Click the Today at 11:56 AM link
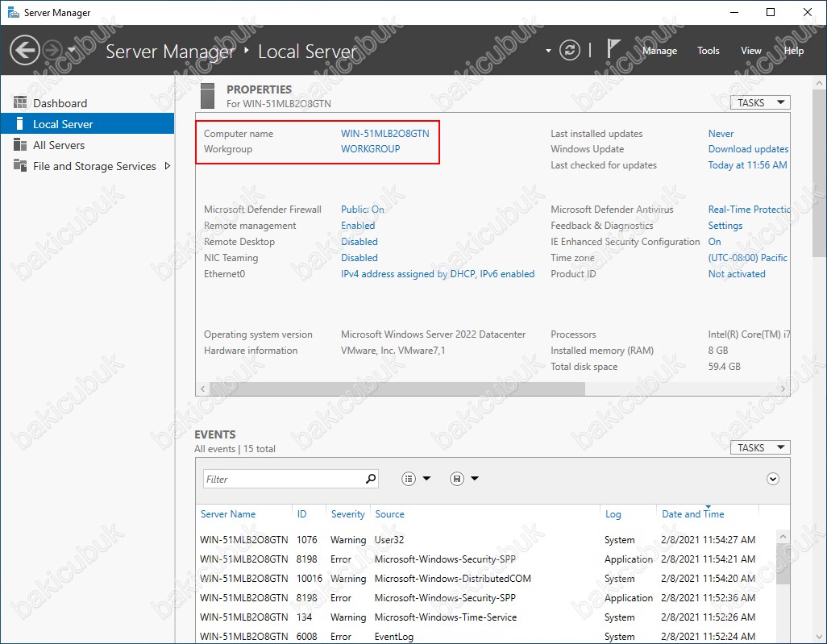The height and width of the screenshot is (644, 827). [x=747, y=165]
